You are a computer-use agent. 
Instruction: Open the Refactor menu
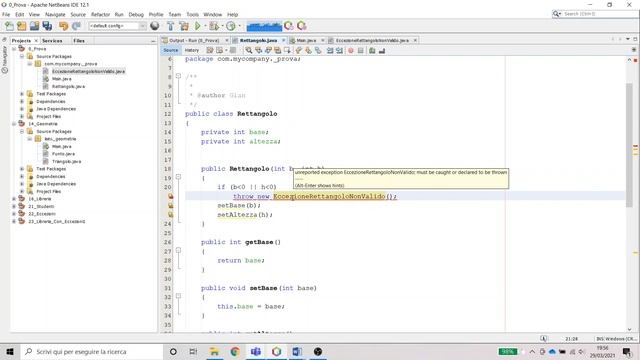tap(100, 14)
